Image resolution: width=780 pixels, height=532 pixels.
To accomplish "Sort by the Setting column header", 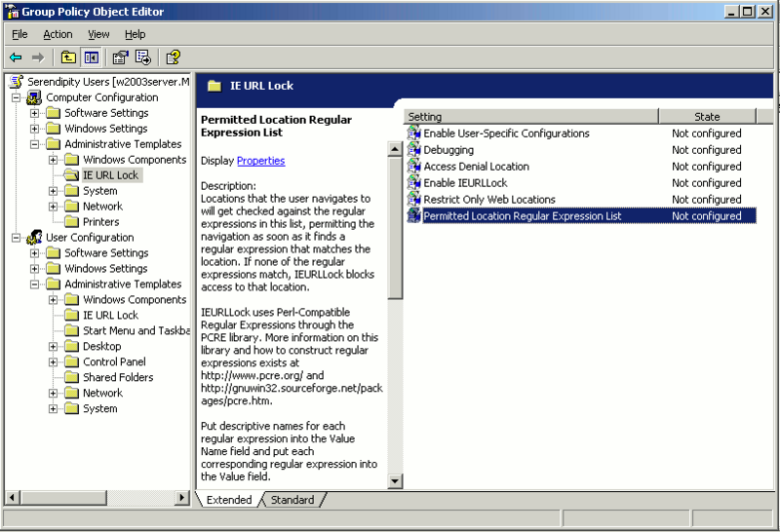I will 531,116.
